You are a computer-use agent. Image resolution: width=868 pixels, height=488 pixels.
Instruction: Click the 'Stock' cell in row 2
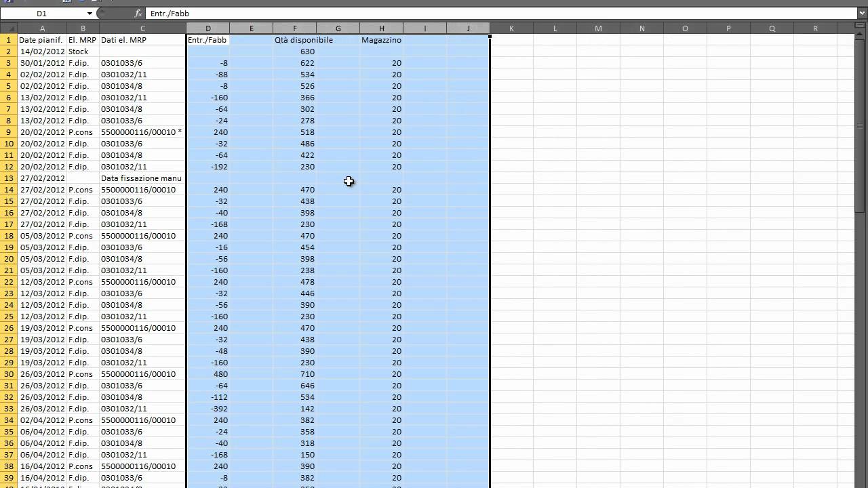83,52
